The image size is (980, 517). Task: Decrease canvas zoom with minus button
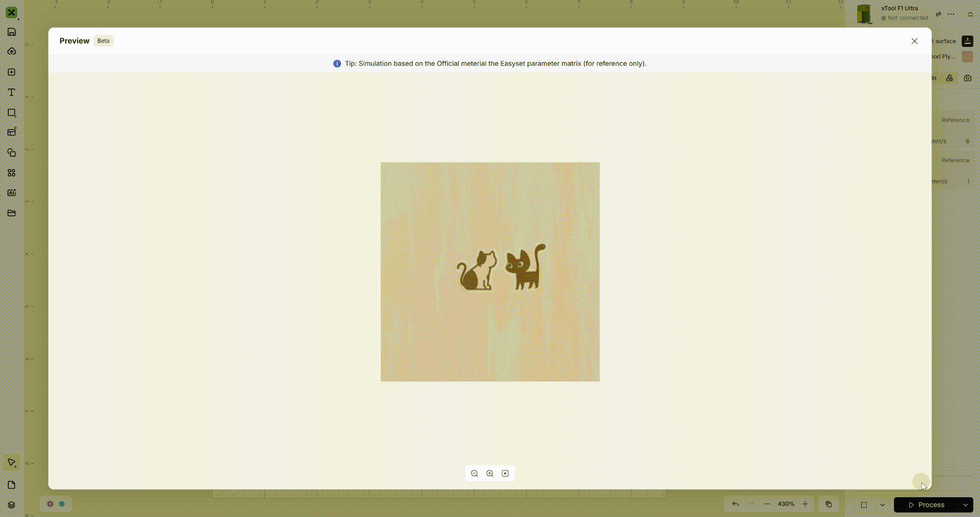767,504
